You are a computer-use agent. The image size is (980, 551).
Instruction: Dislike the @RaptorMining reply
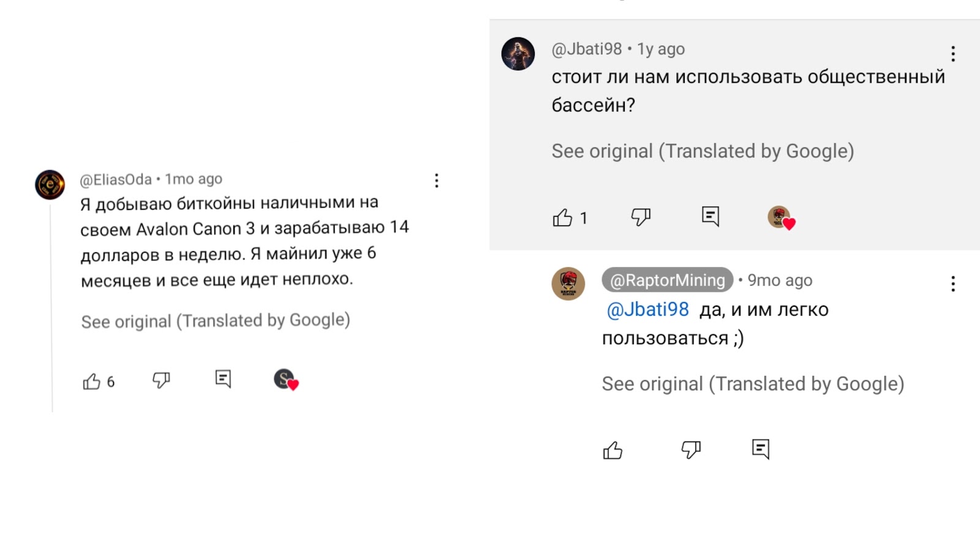coord(691,450)
